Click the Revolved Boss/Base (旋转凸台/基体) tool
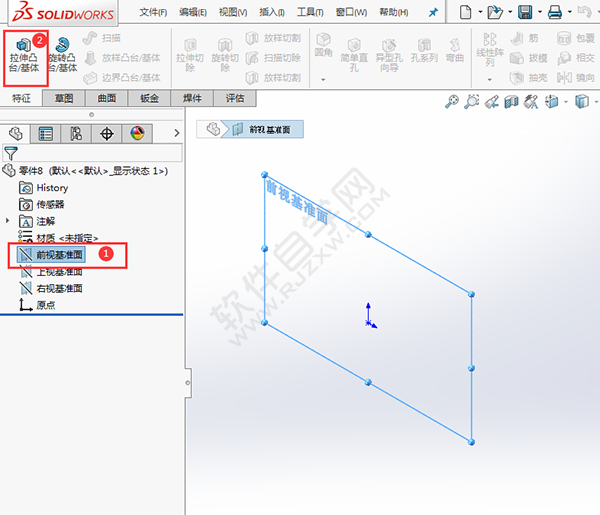Image resolution: width=600 pixels, height=515 pixels. (x=63, y=55)
